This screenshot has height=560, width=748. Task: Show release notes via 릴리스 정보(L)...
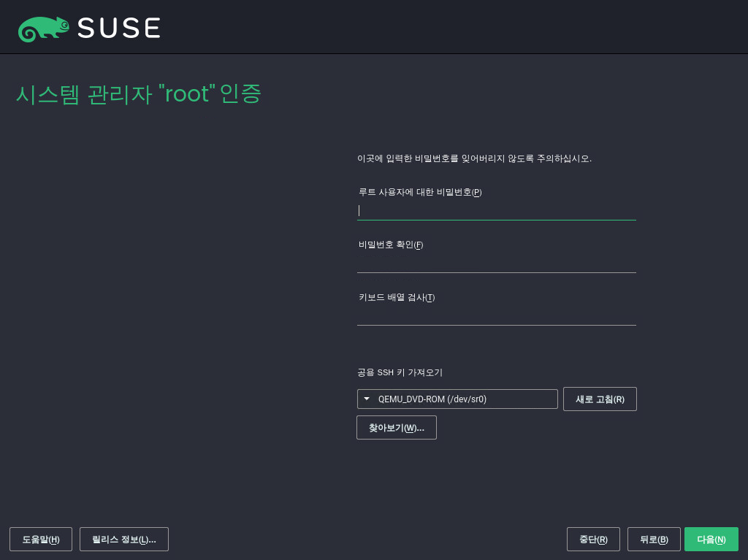[x=124, y=540]
